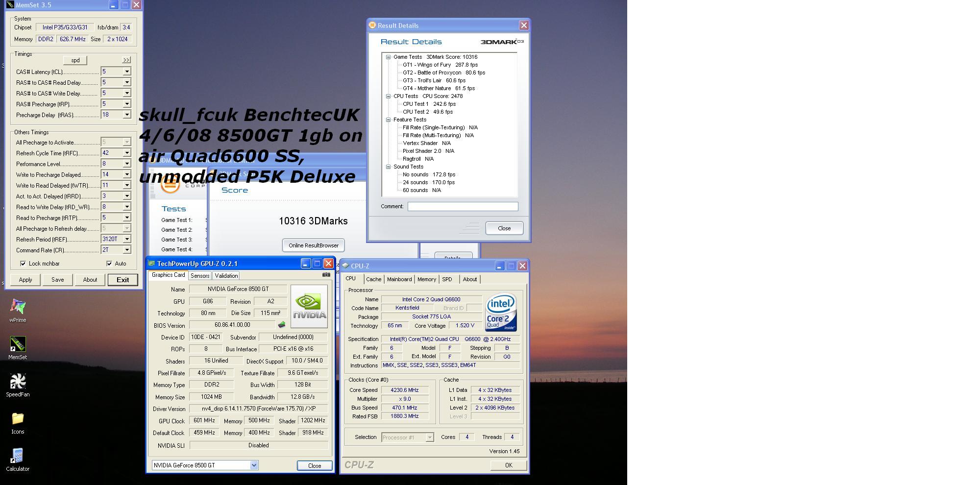980x485 pixels.
Task: Open Refresh Period (tREF) dropdown
Action: point(126,239)
